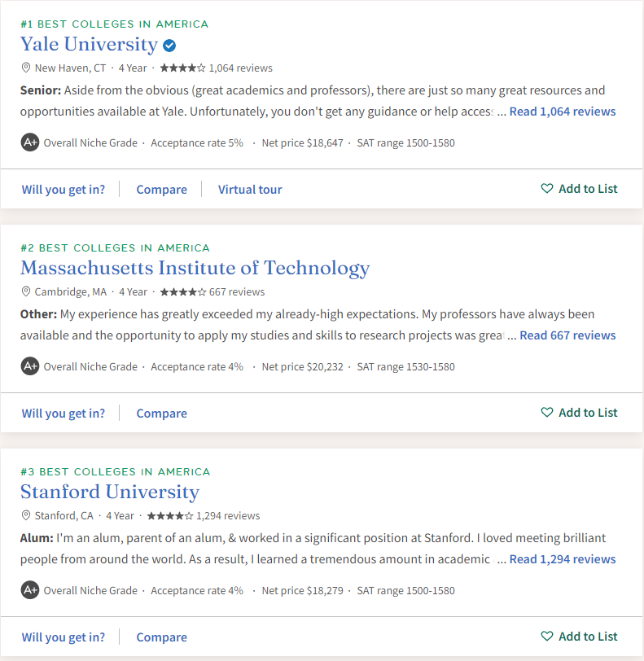Click the heart icon on MIT's Add to List
Image resolution: width=644 pixels, height=661 pixels.
[x=547, y=412]
